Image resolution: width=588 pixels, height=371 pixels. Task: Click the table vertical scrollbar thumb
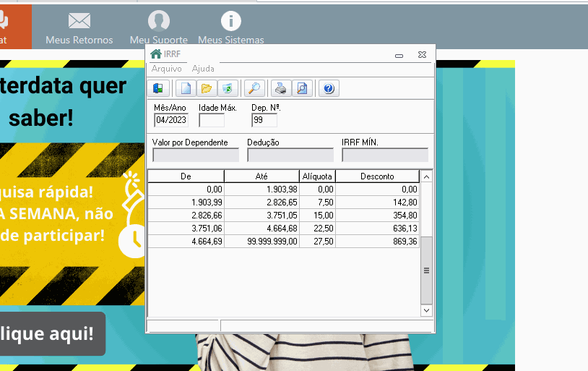click(426, 270)
